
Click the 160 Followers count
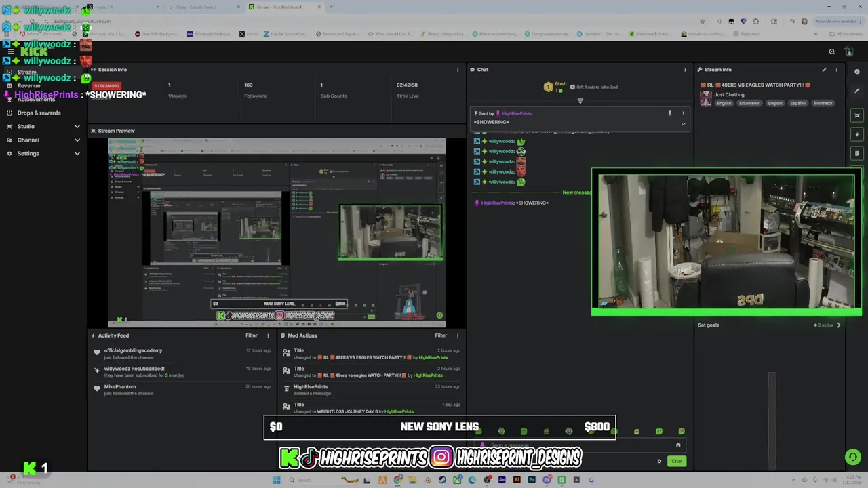click(248, 85)
